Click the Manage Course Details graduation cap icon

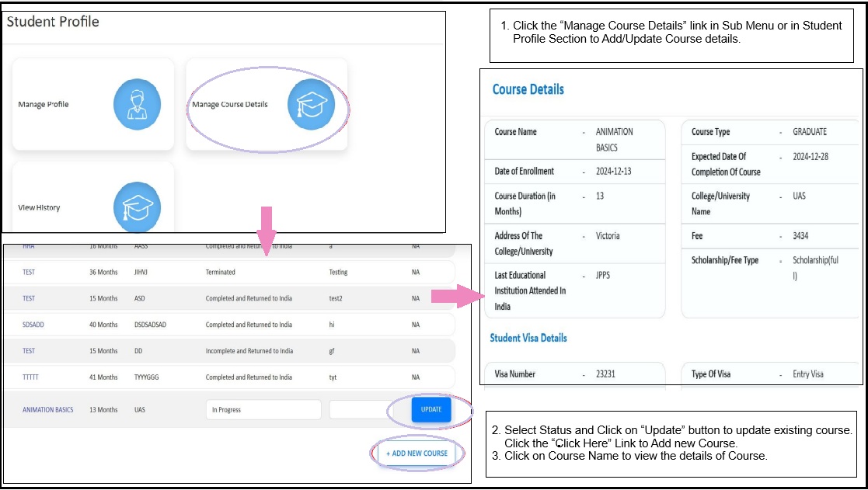point(311,104)
